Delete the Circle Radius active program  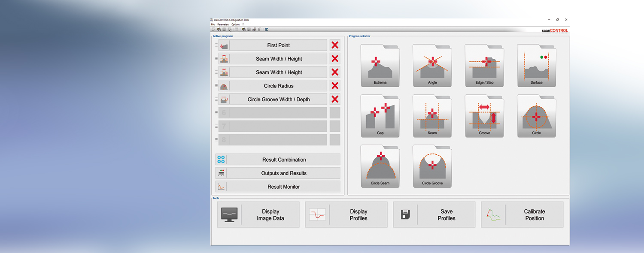point(335,86)
